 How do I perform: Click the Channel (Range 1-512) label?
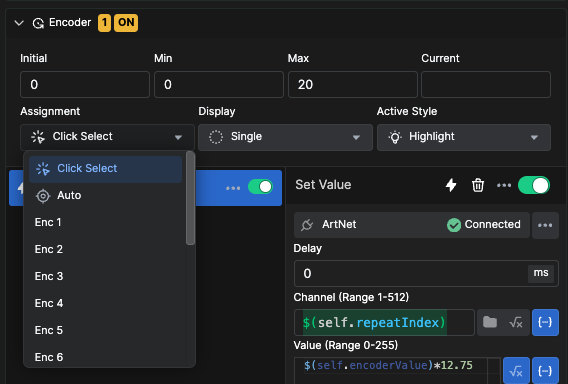(351, 297)
